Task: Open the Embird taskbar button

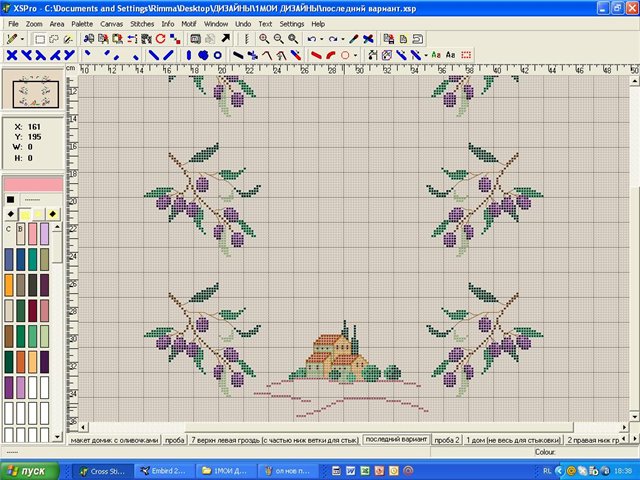Action: (167, 470)
